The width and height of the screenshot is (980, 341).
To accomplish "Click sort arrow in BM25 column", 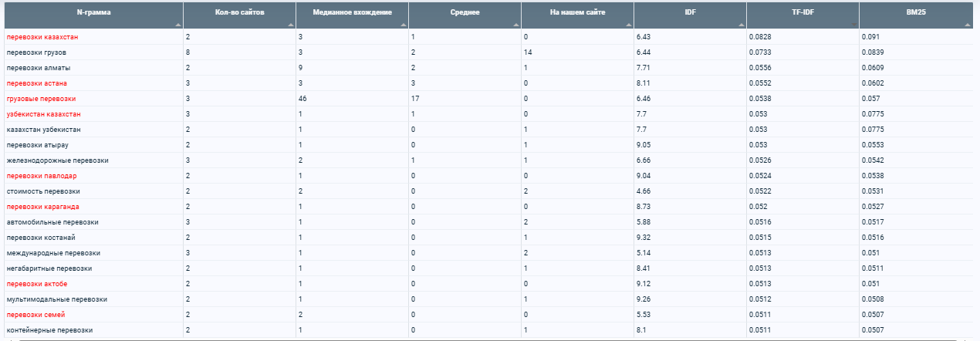I will pos(968,25).
